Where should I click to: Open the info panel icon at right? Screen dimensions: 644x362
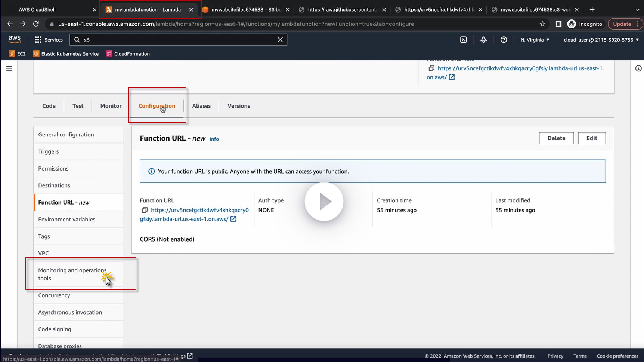pos(638,68)
